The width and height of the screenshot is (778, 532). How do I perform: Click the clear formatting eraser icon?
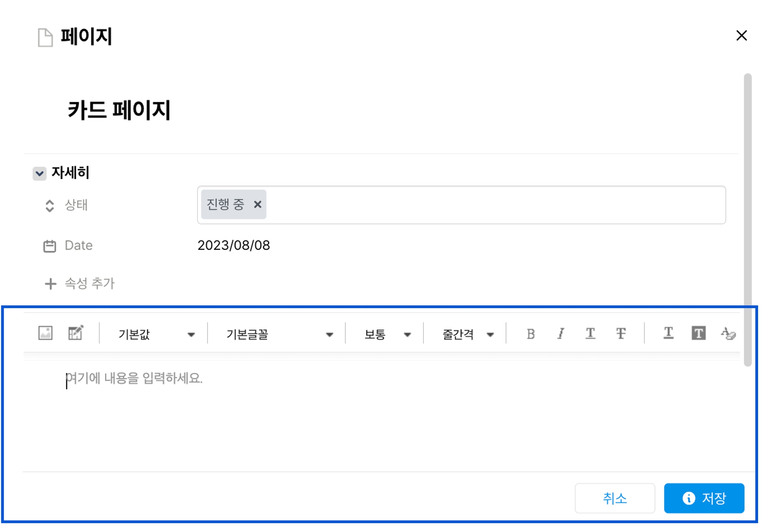tap(728, 334)
